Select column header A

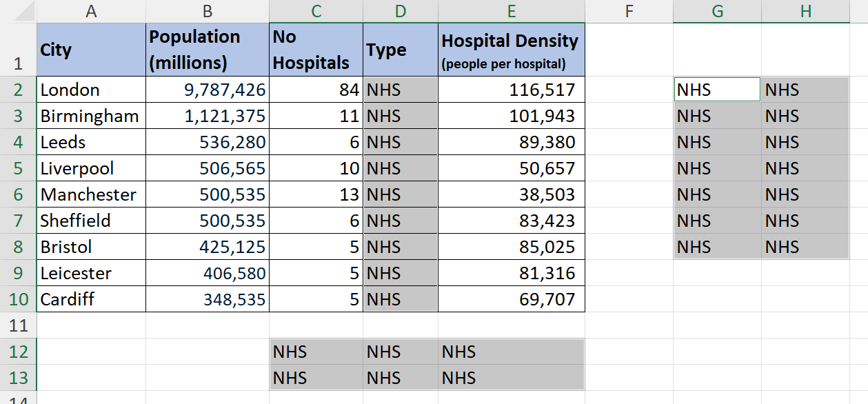coord(90,12)
